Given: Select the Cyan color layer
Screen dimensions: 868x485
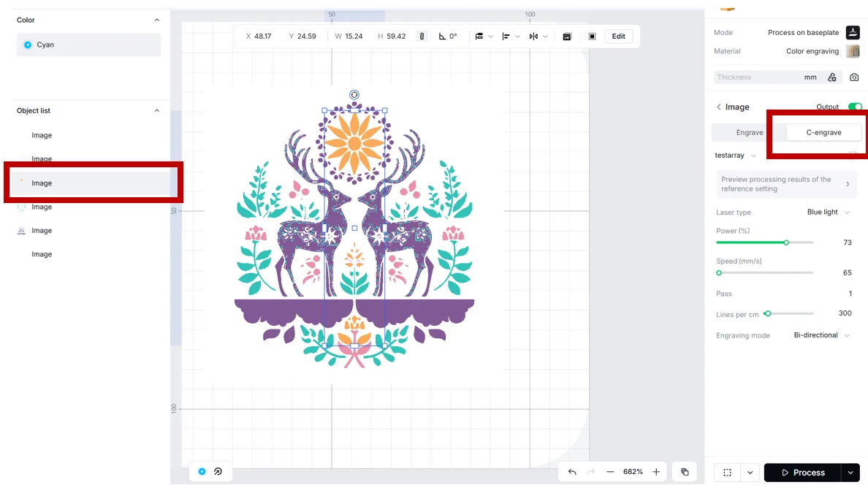Looking at the screenshot, I should coord(88,45).
